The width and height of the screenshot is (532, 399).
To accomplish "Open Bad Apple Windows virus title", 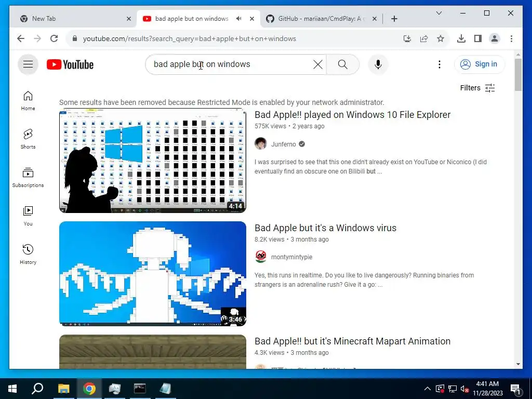I will coord(325,228).
